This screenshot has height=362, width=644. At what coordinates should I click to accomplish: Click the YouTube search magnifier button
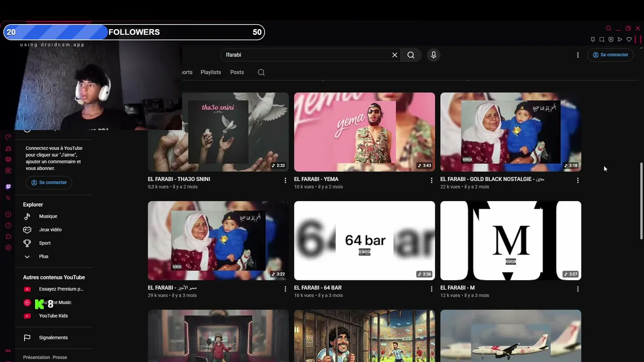[411, 55]
